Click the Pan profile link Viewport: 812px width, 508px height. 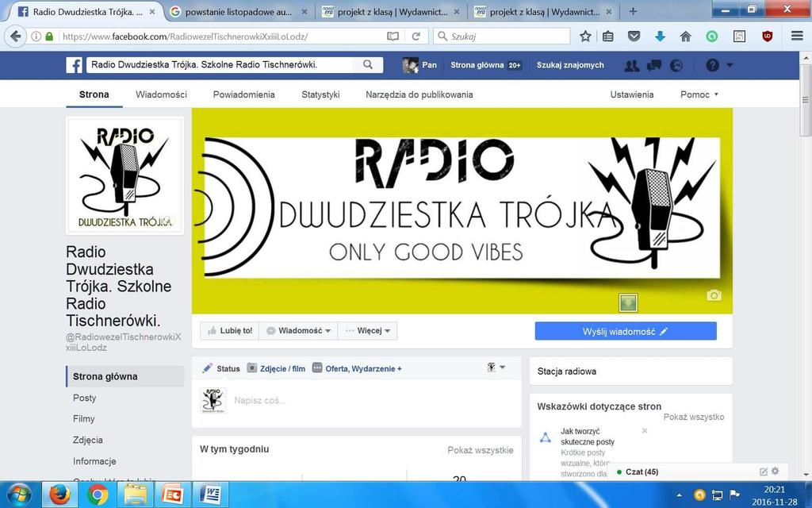point(420,65)
